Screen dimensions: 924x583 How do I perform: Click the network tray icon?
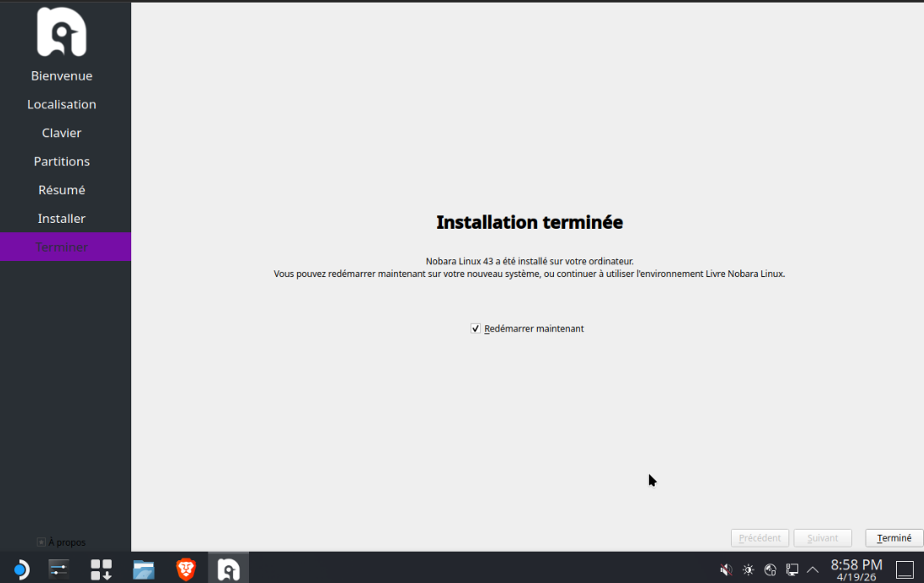(x=770, y=569)
